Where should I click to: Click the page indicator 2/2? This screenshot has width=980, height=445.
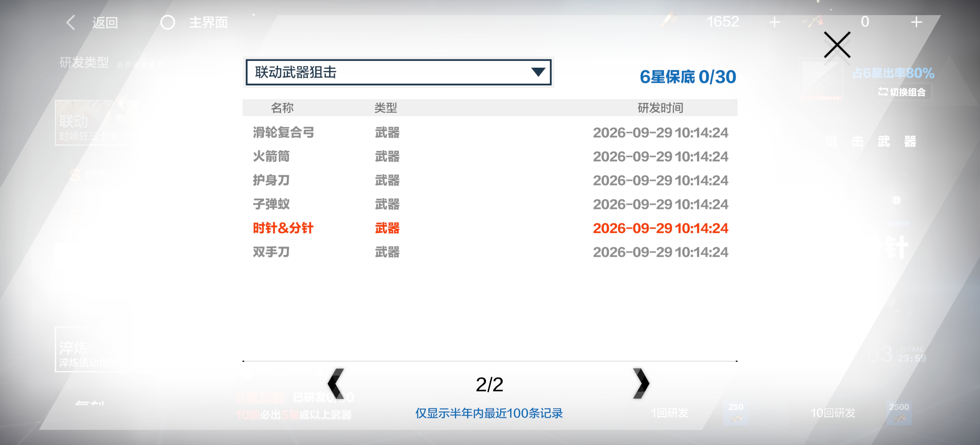click(489, 384)
